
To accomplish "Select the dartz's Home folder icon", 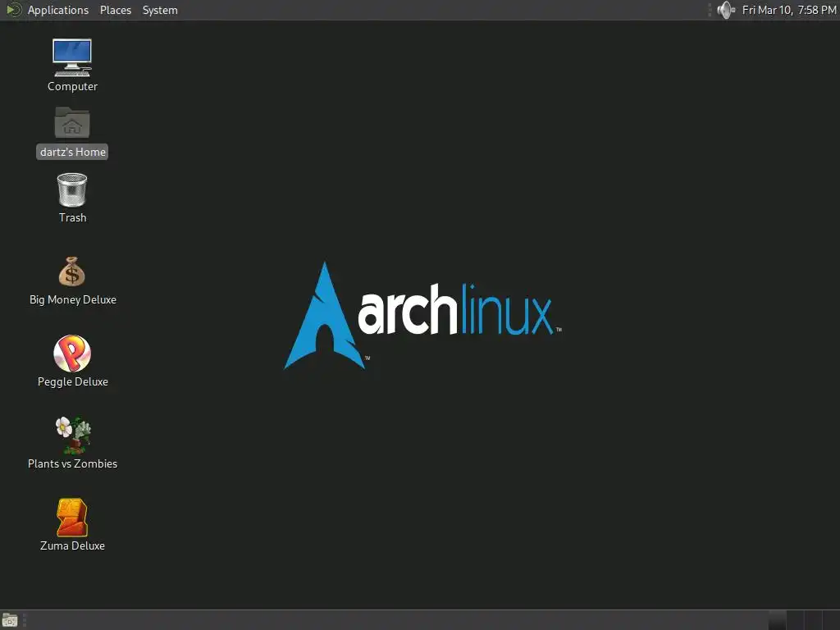I will pos(72,123).
